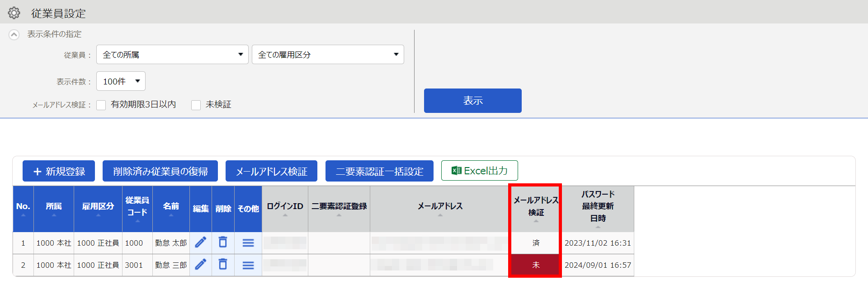Click the 二要素認証一括設定 button

point(379,171)
